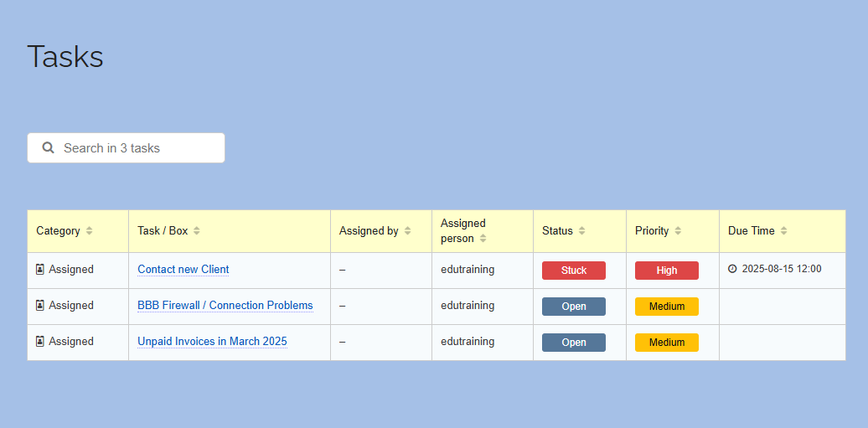Click the red Stuck status badge
Image resolution: width=868 pixels, height=428 pixels.
coord(574,271)
